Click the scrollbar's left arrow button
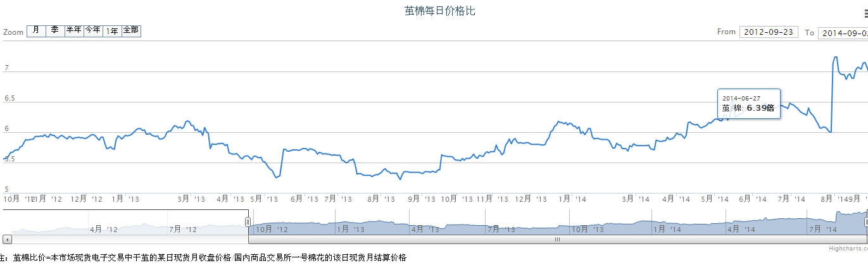This screenshot has height=265, width=868. (7, 239)
